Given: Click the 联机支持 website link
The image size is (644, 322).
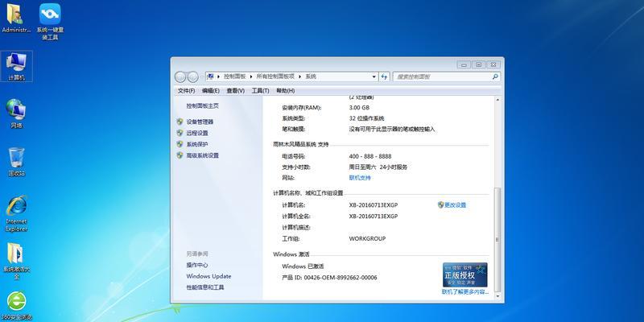Looking at the screenshot, I should [360, 178].
